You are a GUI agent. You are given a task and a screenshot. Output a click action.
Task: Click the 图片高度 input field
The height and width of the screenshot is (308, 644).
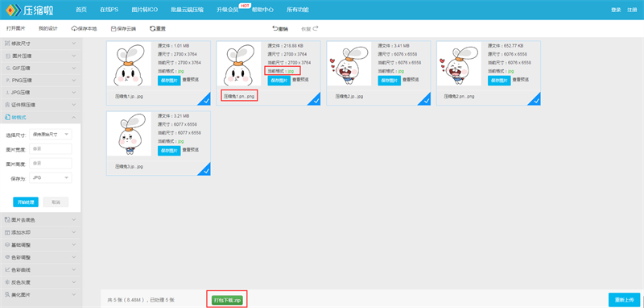pyautogui.click(x=51, y=163)
